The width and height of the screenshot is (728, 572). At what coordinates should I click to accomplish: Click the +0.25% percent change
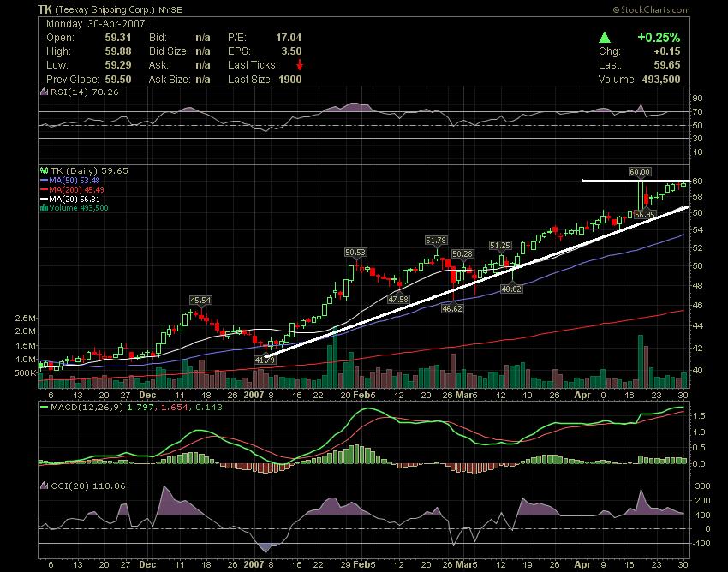click(x=659, y=37)
